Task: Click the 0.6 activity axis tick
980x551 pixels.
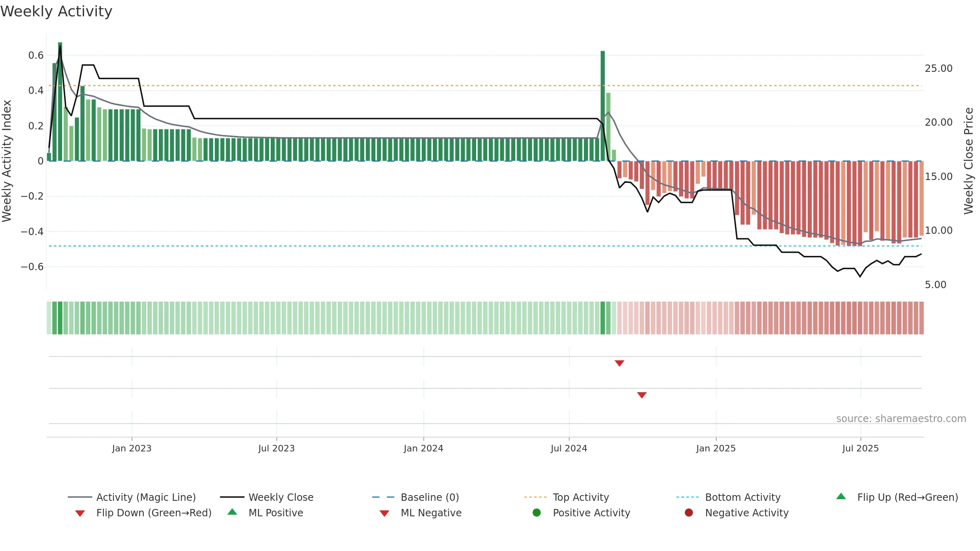Action: pyautogui.click(x=36, y=56)
